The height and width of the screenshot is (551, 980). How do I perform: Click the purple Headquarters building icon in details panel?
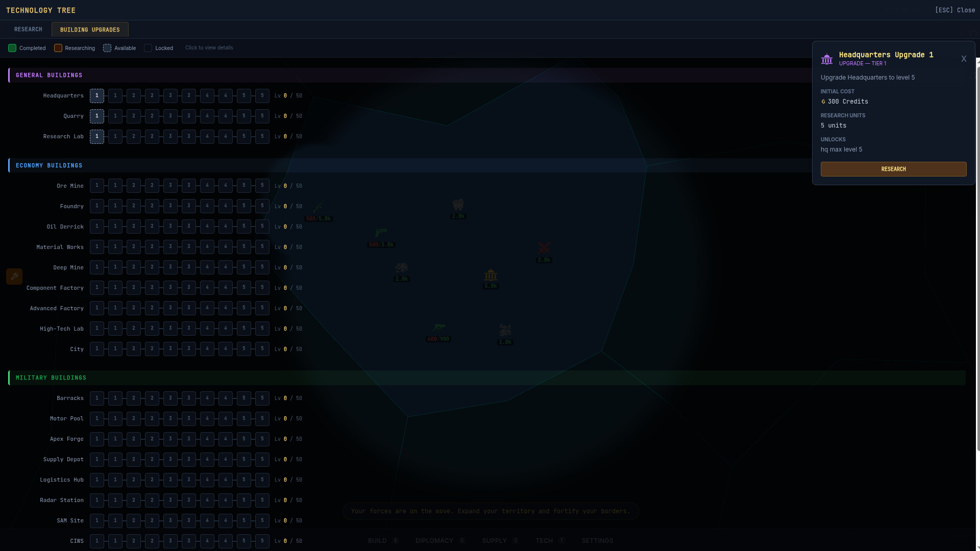pyautogui.click(x=826, y=59)
